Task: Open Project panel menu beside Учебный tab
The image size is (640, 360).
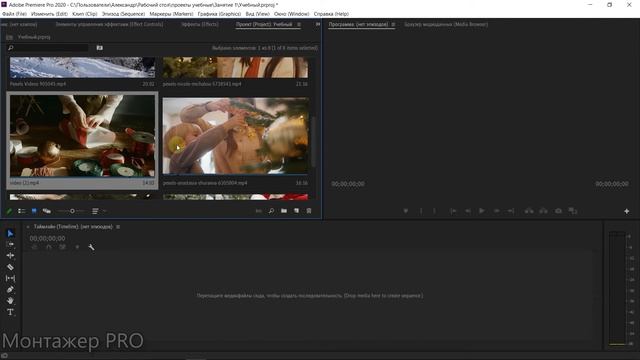Action: tap(299, 24)
